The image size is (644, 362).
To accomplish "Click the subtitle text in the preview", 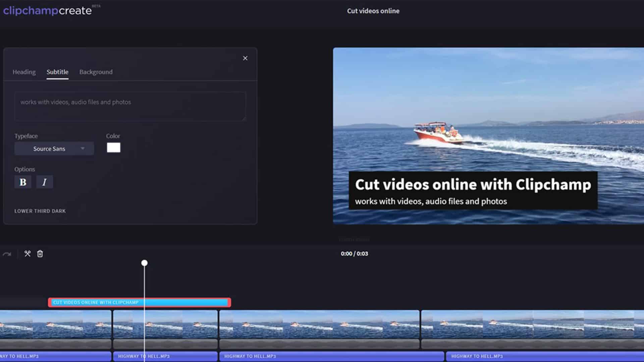I will (431, 201).
